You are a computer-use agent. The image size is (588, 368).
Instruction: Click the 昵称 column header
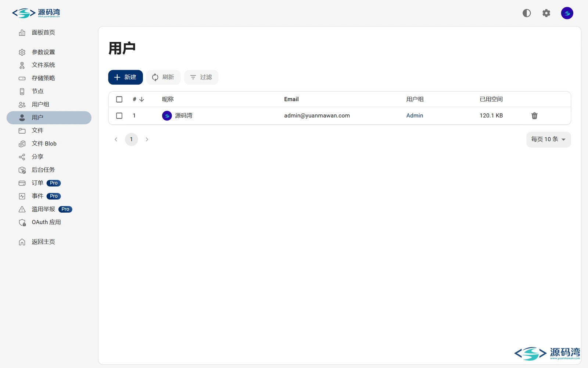pos(168,99)
